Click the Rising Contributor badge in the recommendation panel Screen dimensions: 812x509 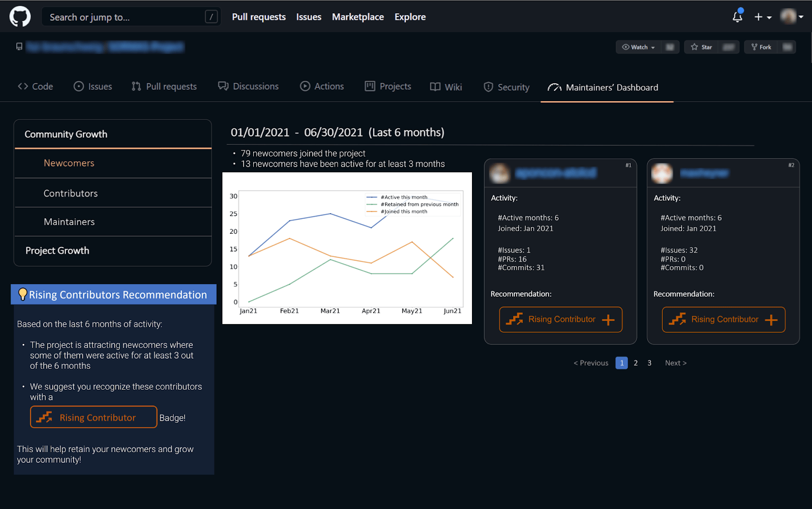click(93, 417)
